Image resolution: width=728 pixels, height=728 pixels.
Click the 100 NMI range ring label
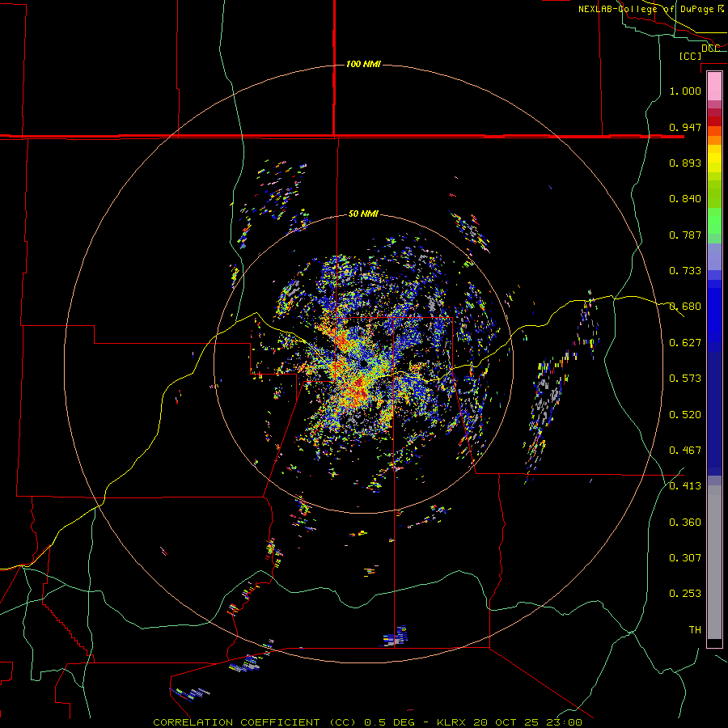point(363,64)
